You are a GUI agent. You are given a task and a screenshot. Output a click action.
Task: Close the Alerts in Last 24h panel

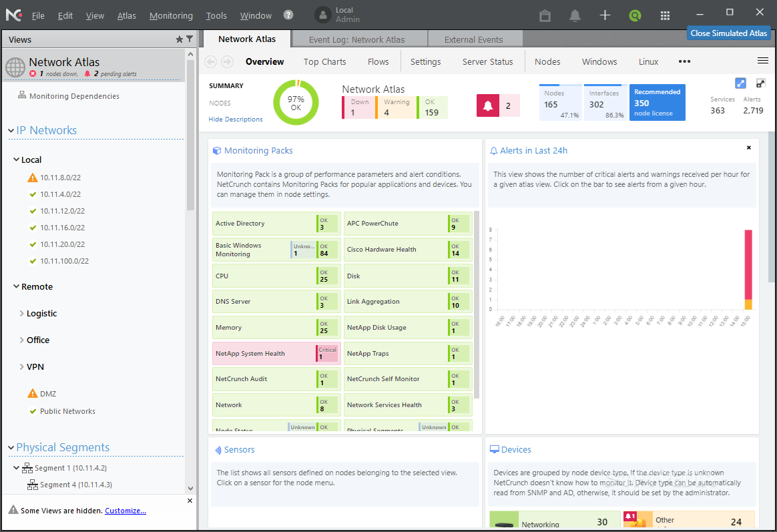pyautogui.click(x=749, y=148)
